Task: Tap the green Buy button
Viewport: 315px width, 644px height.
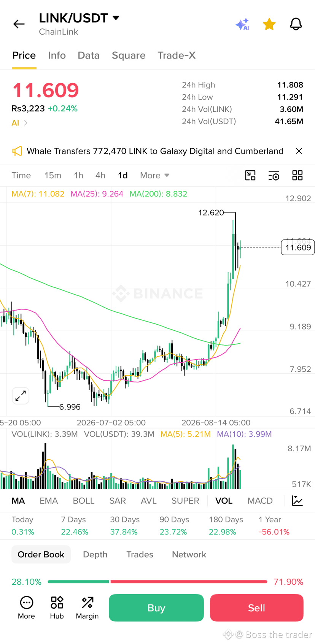Action: 156,608
